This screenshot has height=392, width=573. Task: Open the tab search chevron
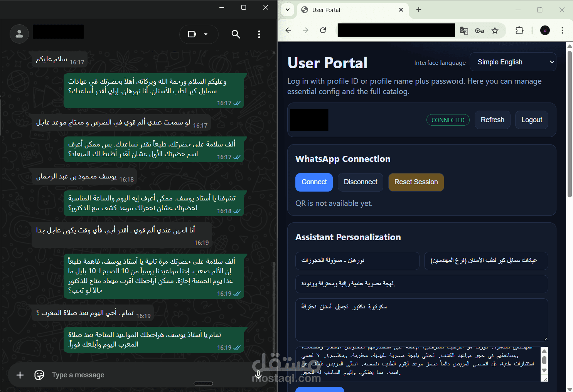[287, 10]
